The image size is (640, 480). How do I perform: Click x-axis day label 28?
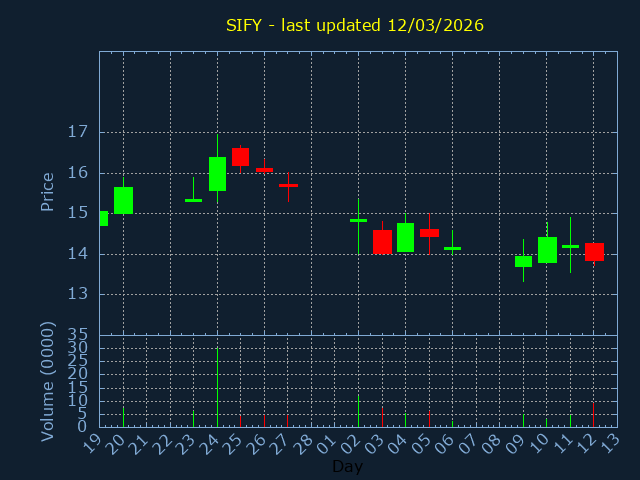303,444
